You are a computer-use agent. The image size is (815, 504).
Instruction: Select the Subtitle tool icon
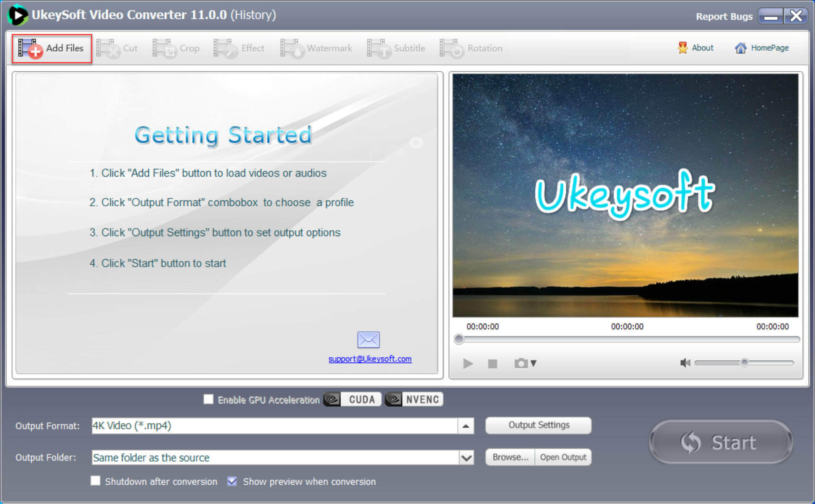(x=379, y=48)
